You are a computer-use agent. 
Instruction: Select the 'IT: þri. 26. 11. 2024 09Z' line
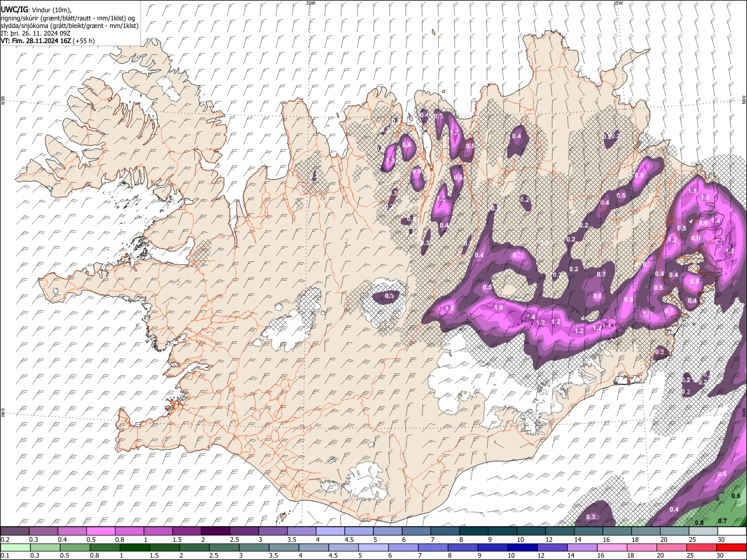[35, 33]
